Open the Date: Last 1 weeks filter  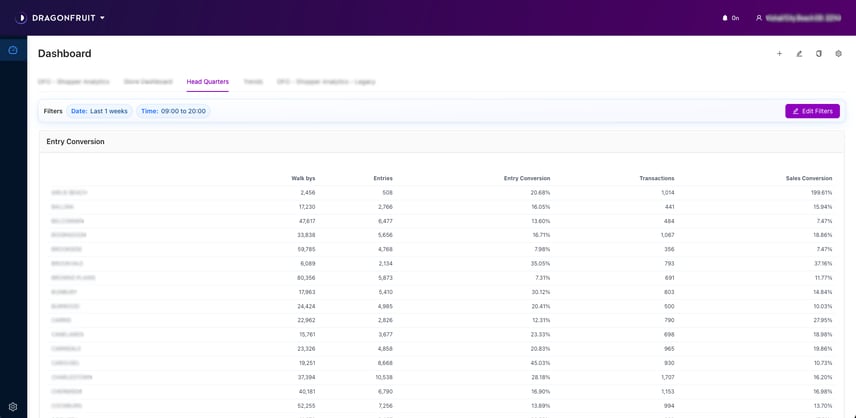[x=99, y=111]
